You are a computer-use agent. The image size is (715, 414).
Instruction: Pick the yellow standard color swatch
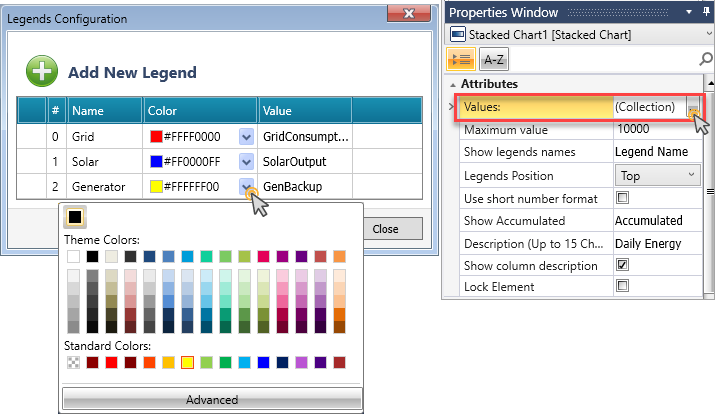click(187, 362)
